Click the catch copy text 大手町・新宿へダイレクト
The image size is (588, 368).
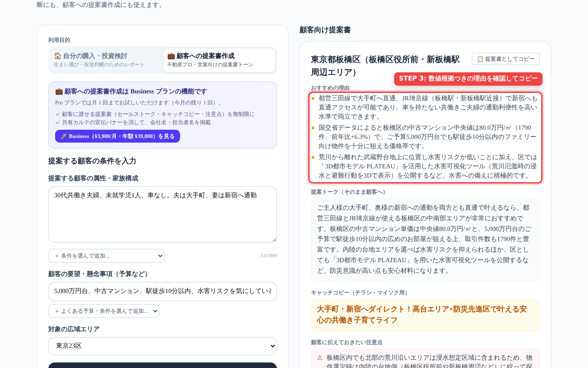coord(421,314)
